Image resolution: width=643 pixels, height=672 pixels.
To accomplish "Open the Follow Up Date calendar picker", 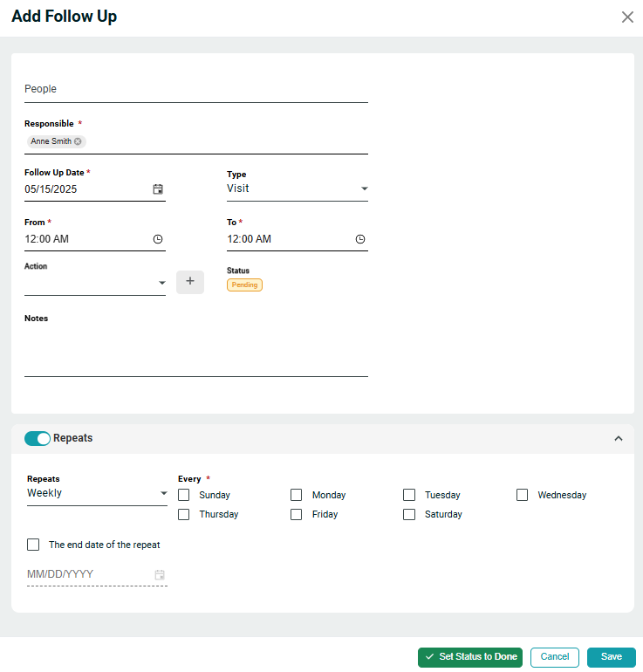I will pos(158,189).
